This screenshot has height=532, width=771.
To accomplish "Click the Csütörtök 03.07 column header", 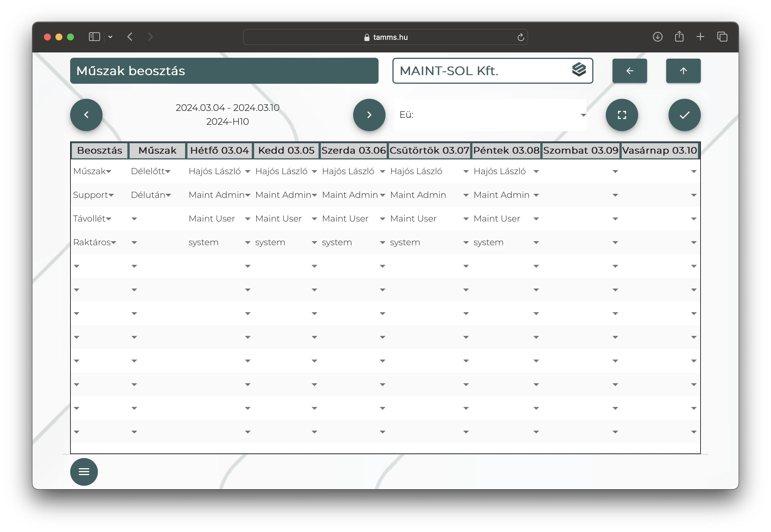I will click(x=429, y=150).
